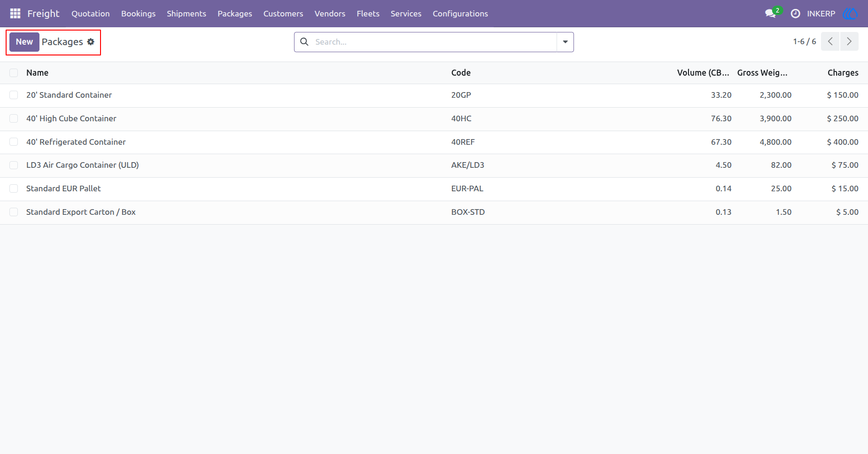Check the 40' High Cube Container row

tap(14, 118)
